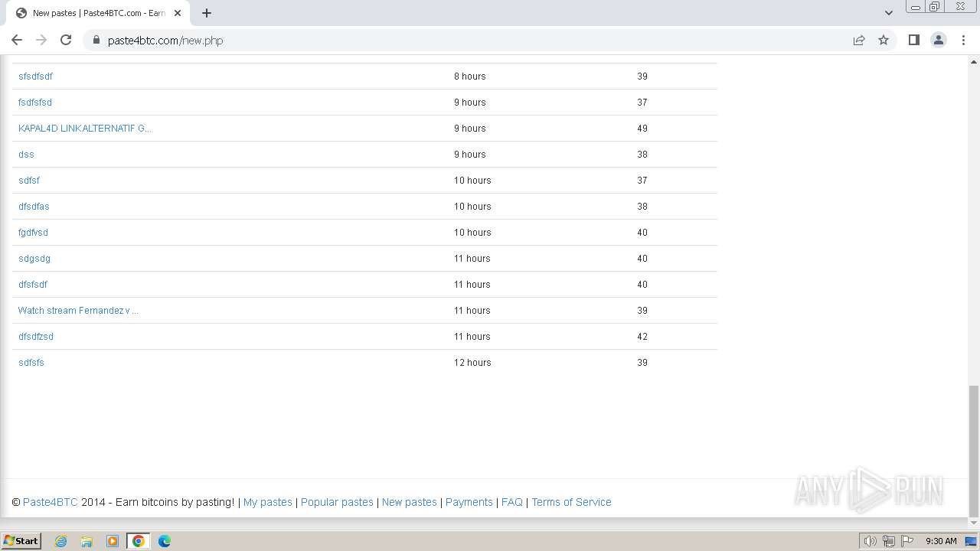This screenshot has width=980, height=551.
Task: Click the page vertical scrollbar thumb
Action: click(974, 452)
